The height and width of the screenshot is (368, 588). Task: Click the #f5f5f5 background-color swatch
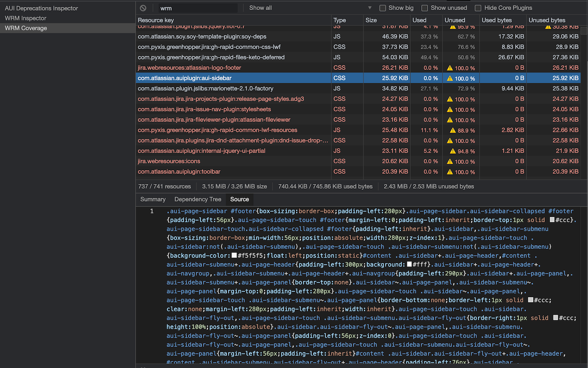[234, 256]
